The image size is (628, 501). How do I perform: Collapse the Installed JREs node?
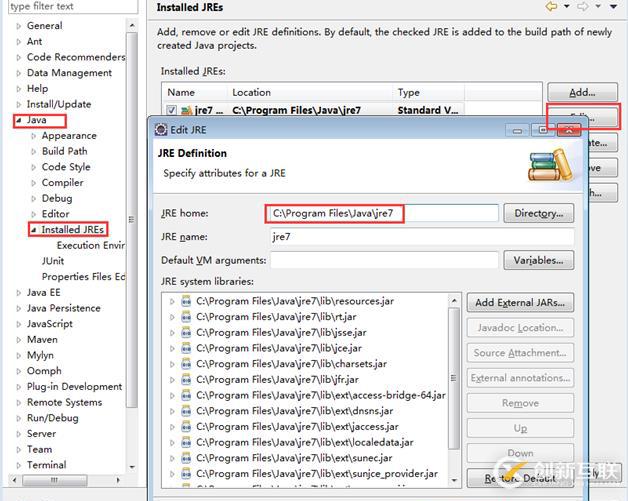[34, 230]
